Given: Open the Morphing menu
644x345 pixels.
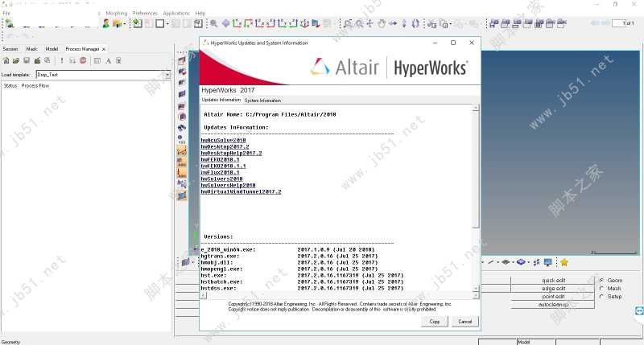Looking at the screenshot, I should (x=117, y=13).
